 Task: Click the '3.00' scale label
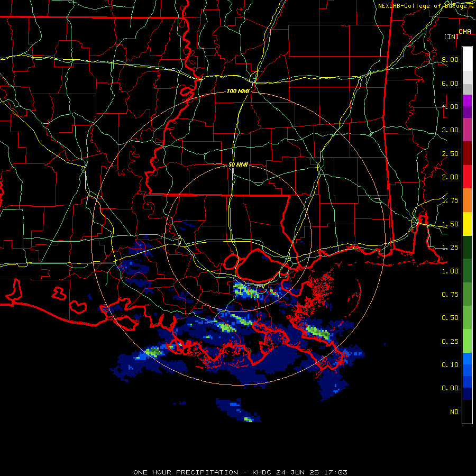click(x=450, y=130)
